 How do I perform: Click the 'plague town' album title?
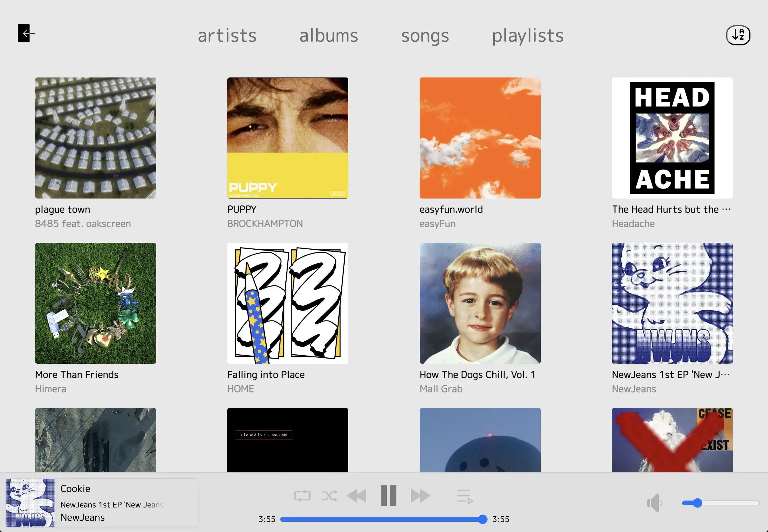(63, 209)
